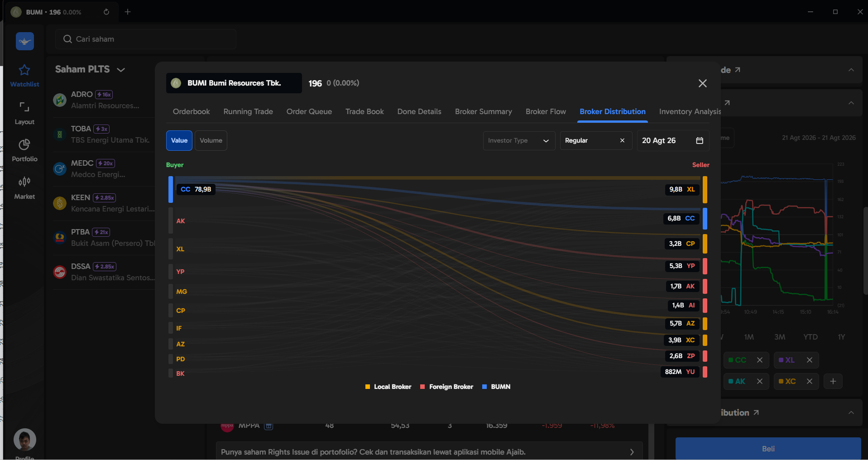Focus the Cari saham search field

[146, 39]
